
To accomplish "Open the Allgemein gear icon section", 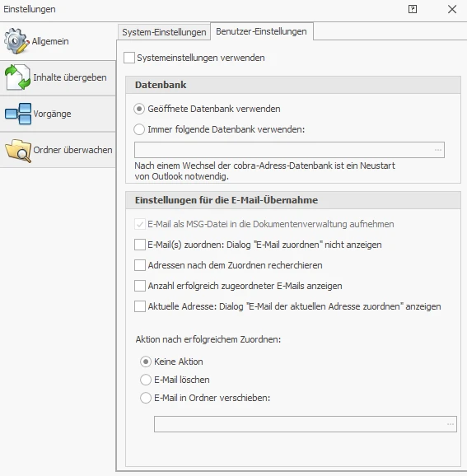I will point(16,41).
